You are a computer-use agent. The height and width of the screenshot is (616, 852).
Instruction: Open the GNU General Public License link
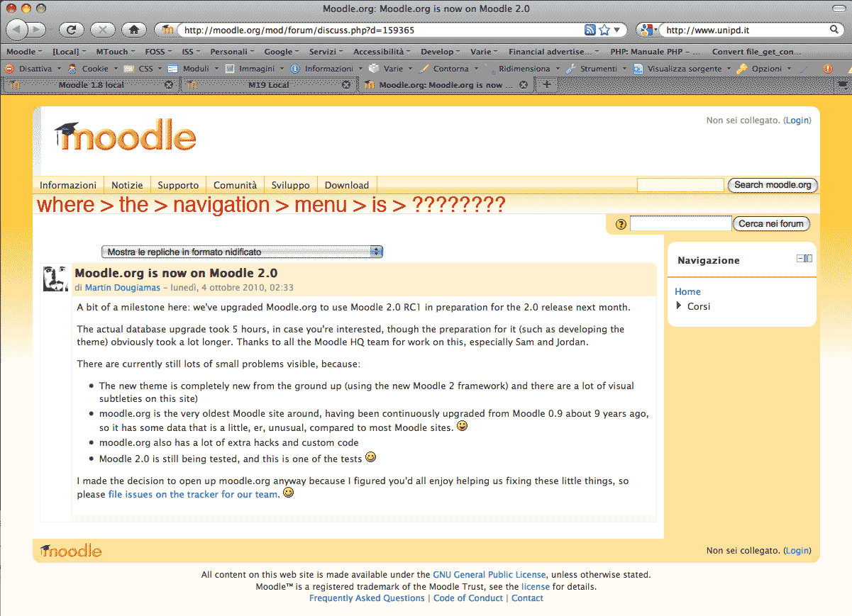coord(489,575)
